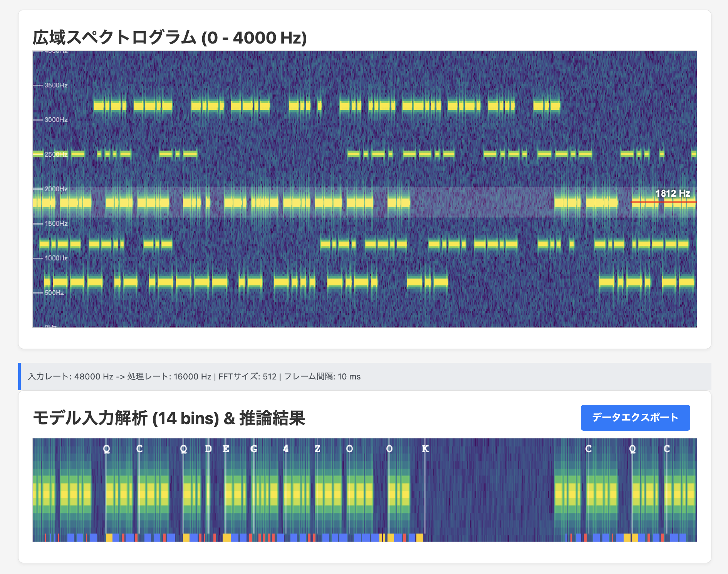The image size is (728, 574).
Task: Select the decoded character 4 marker
Action: coord(285,449)
